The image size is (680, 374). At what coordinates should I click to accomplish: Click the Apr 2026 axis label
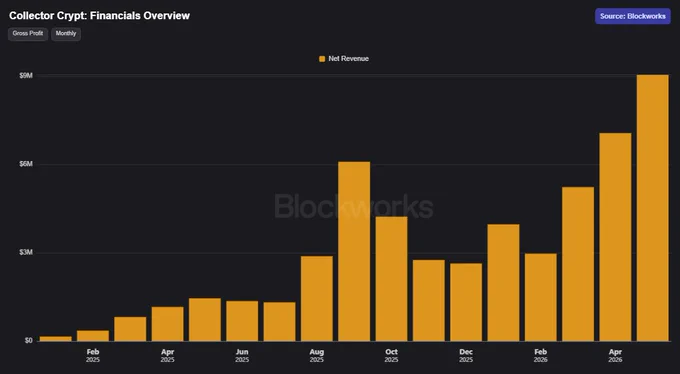(x=615, y=355)
